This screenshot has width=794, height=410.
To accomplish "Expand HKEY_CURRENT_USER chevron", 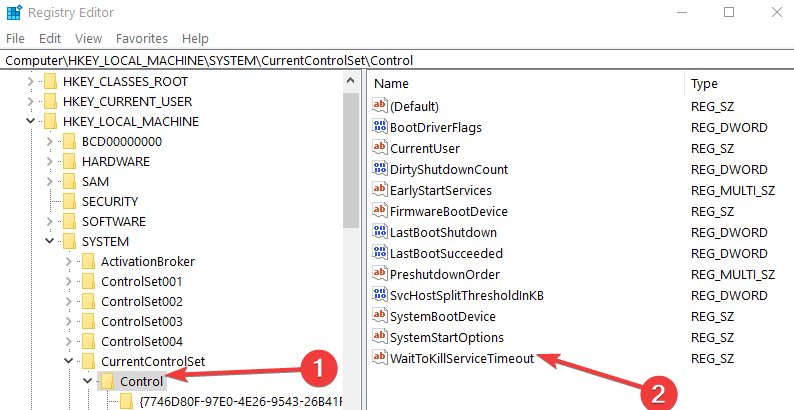I will [x=30, y=102].
